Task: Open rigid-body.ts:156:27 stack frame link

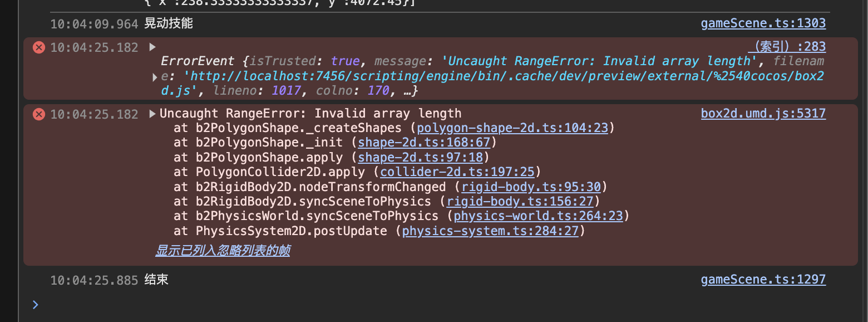Action: [x=520, y=201]
